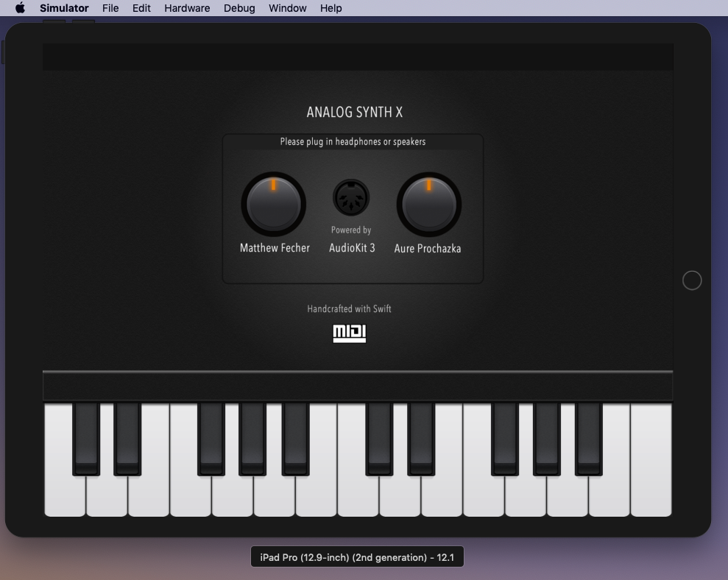This screenshot has width=728, height=580.
Task: Play the D white key in lower octave
Action: click(x=107, y=495)
